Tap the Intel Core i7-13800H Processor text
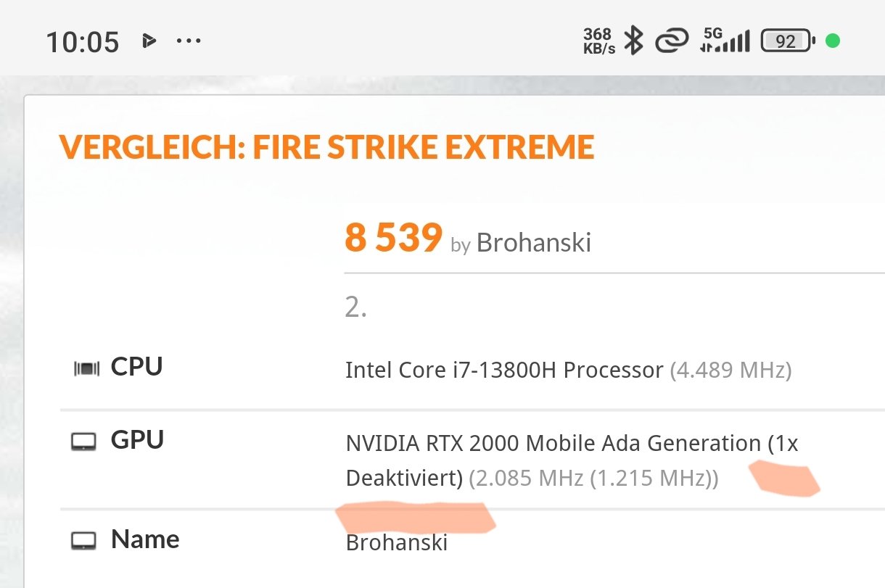 pyautogui.click(x=504, y=370)
